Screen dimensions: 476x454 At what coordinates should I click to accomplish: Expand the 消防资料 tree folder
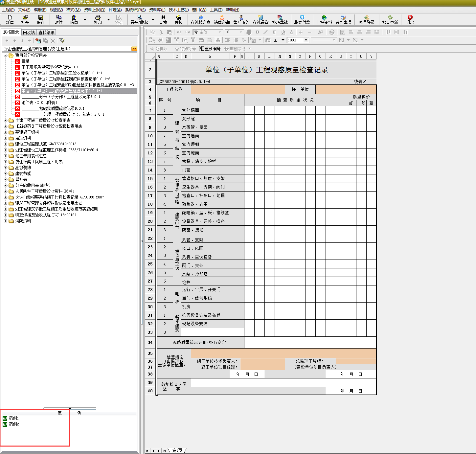click(x=6, y=221)
